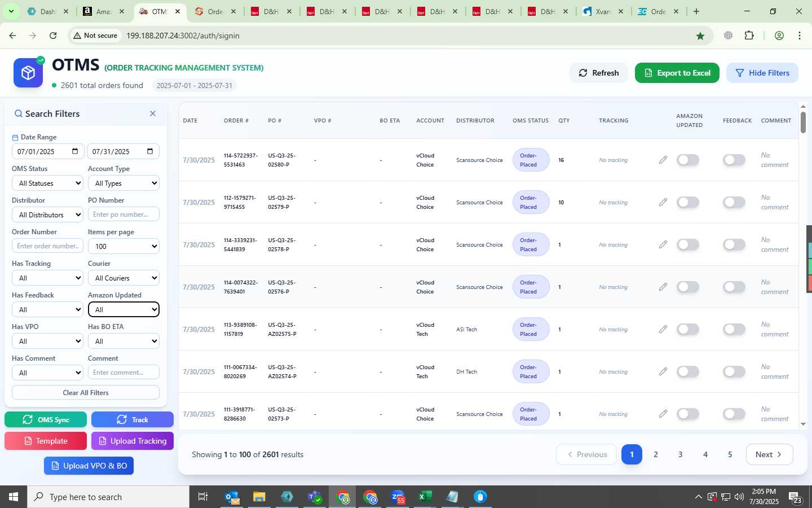Click Clear All Filters button
The height and width of the screenshot is (508, 812).
coord(86,392)
